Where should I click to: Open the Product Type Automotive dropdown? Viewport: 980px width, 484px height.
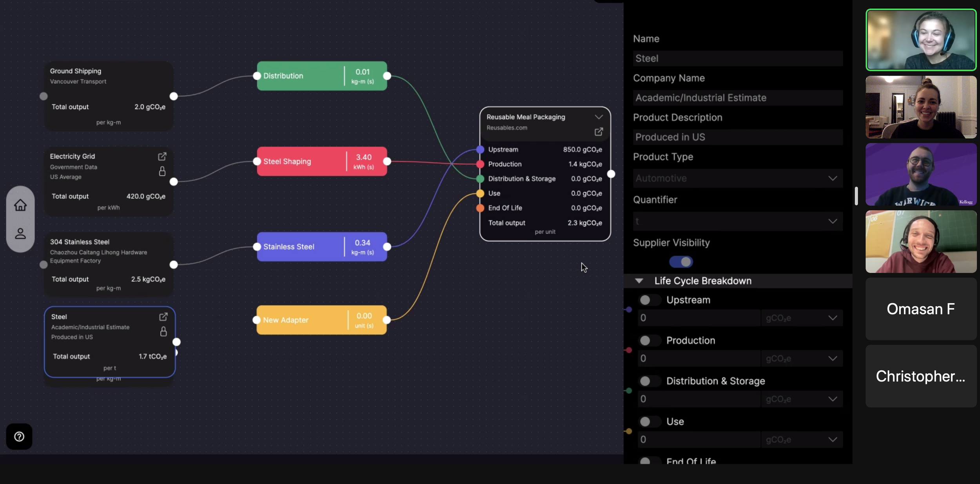[737, 178]
